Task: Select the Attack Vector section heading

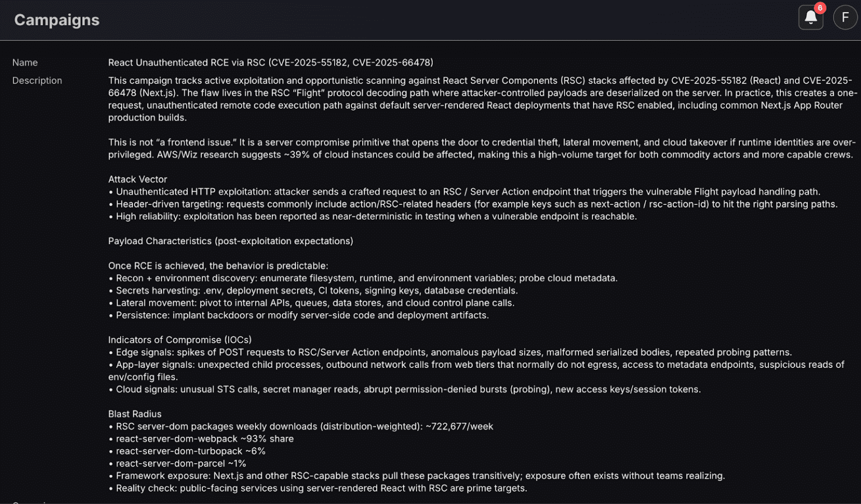Action: coord(137,179)
